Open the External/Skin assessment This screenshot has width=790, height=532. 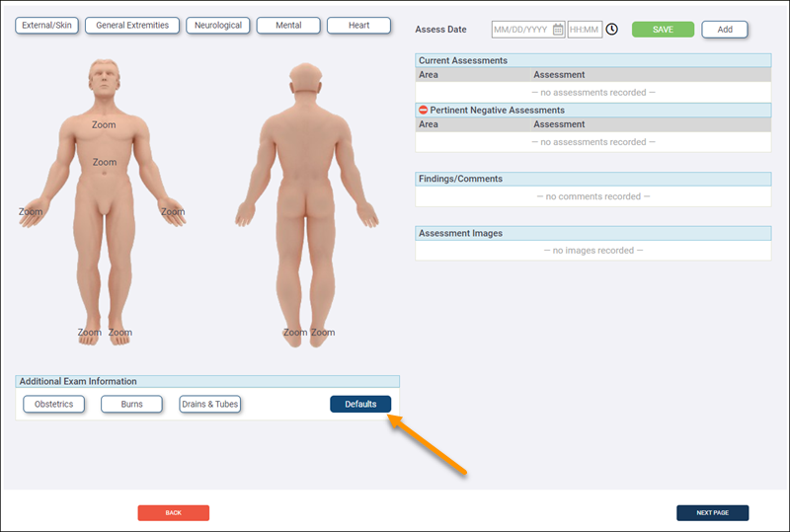[46, 26]
